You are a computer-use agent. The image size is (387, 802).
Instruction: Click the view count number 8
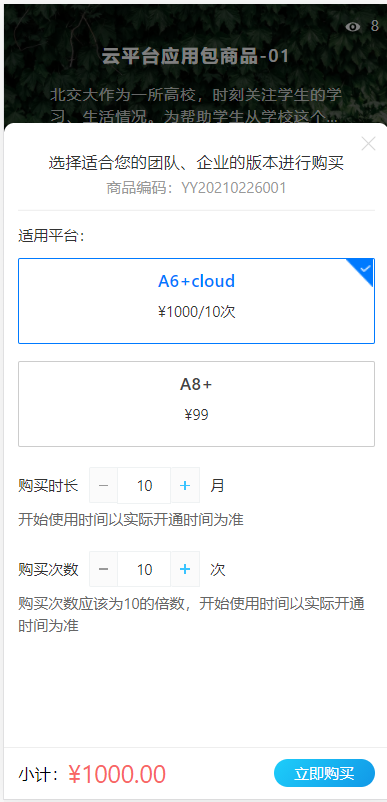[375, 26]
